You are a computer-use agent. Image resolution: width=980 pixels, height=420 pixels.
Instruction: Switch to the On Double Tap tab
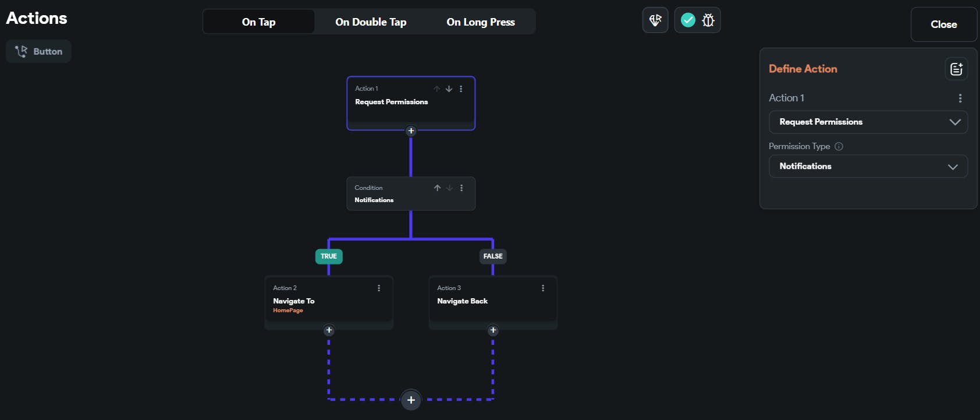click(371, 22)
